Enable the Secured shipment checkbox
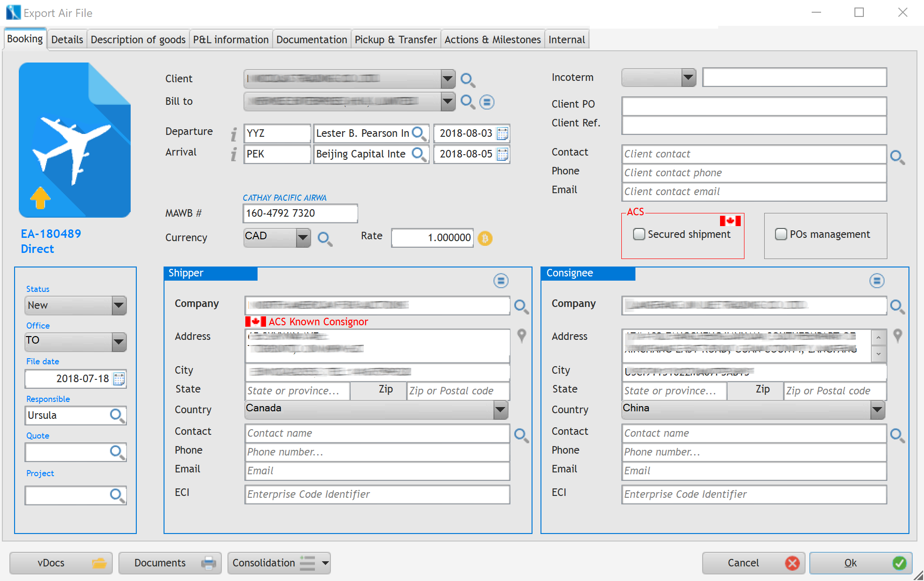 click(x=639, y=234)
